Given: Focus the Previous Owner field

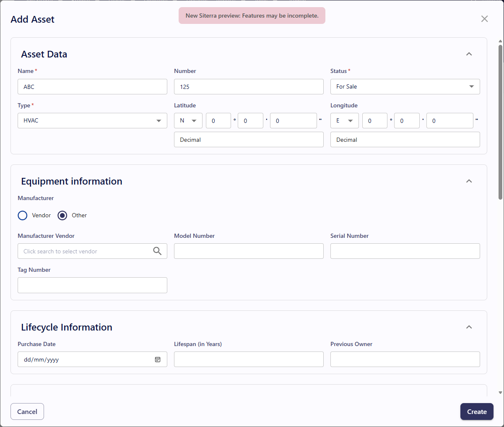Looking at the screenshot, I should pyautogui.click(x=405, y=359).
